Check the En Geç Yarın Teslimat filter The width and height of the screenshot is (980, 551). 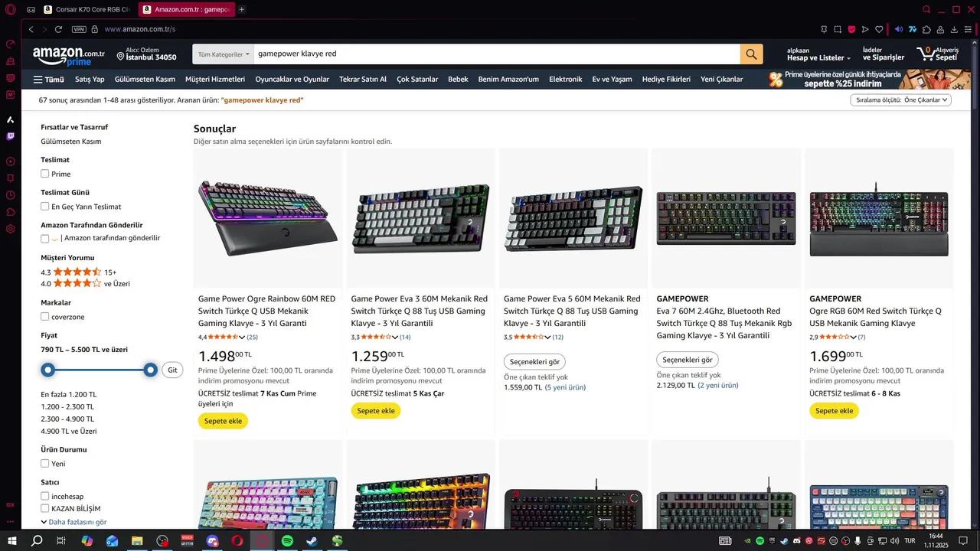click(45, 207)
